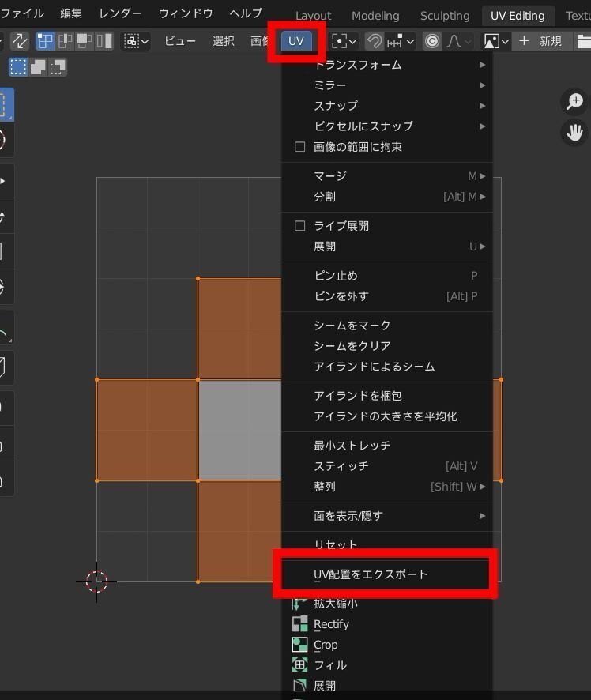Choose シームをクリア menu entry
This screenshot has width=591, height=700.
[387, 346]
